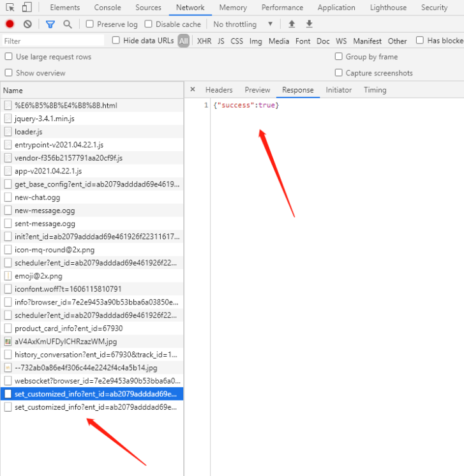The image size is (464, 476).
Task: Select the loader.js request
Action: tap(92, 131)
